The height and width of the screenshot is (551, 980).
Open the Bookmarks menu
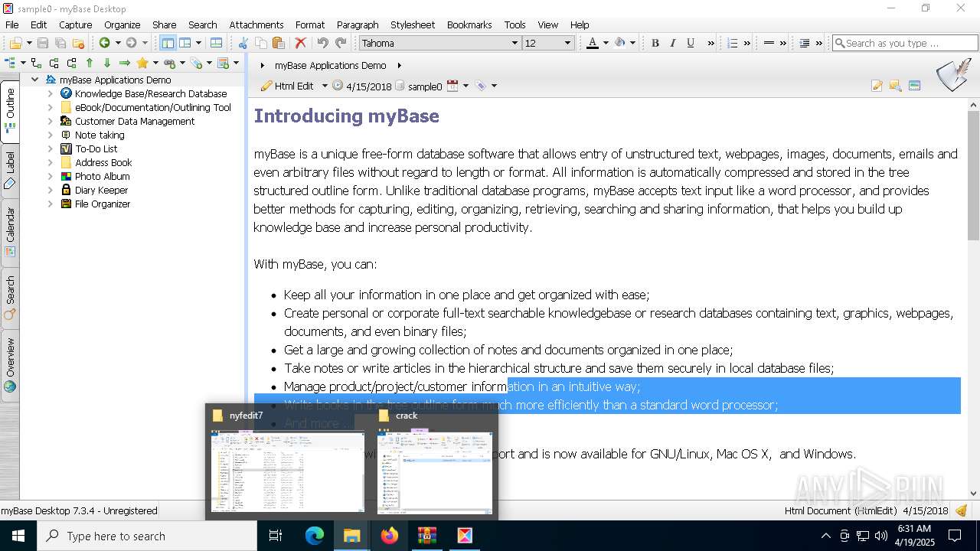469,24
